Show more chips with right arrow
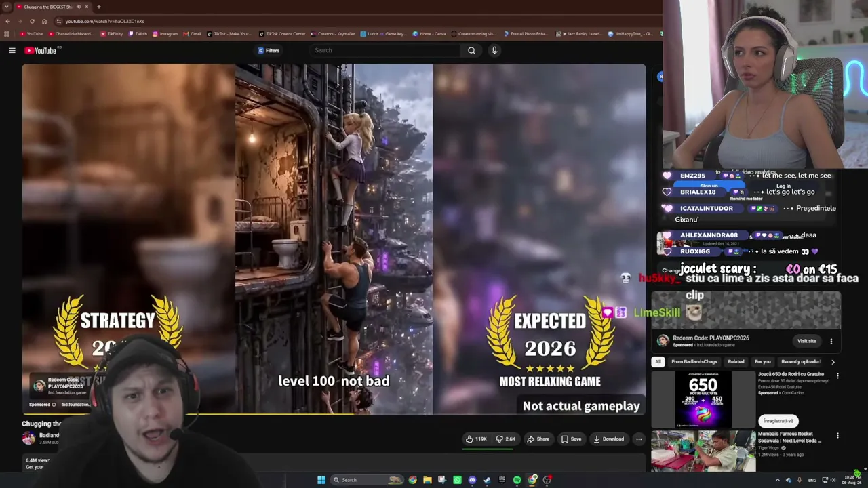This screenshot has width=868, height=488. (x=833, y=362)
